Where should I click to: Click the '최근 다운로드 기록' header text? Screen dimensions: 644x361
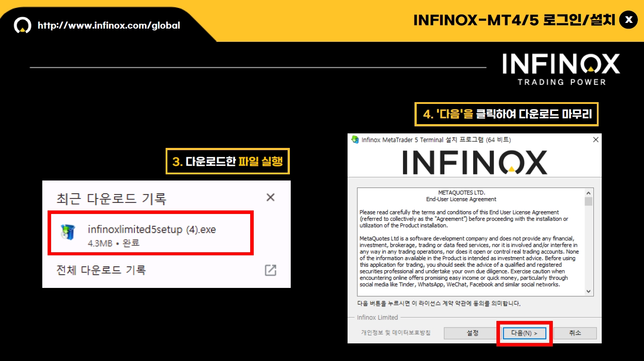click(111, 199)
